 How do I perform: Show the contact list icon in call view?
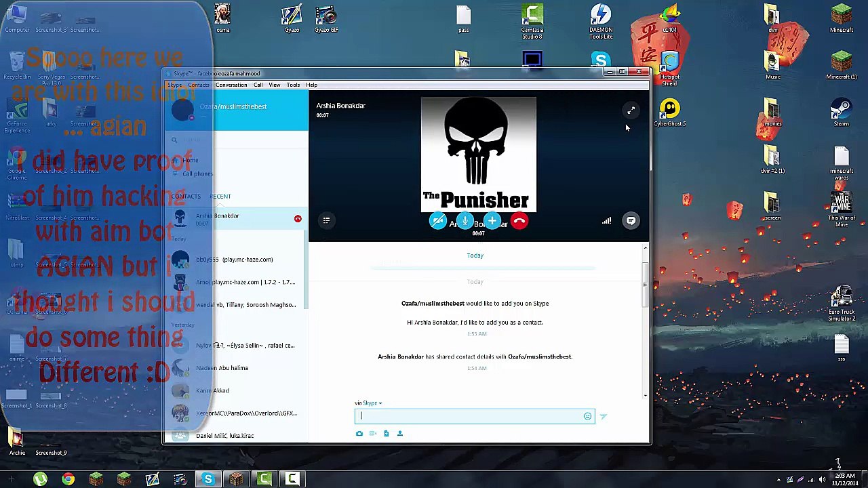(326, 220)
